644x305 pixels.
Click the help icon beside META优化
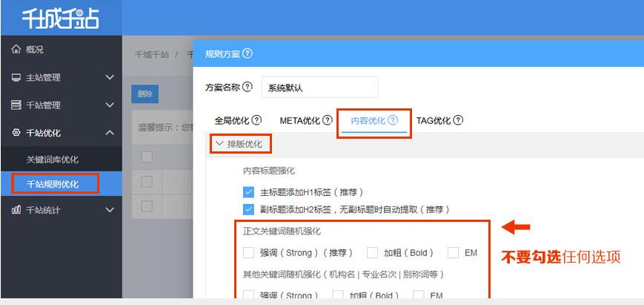coord(328,120)
